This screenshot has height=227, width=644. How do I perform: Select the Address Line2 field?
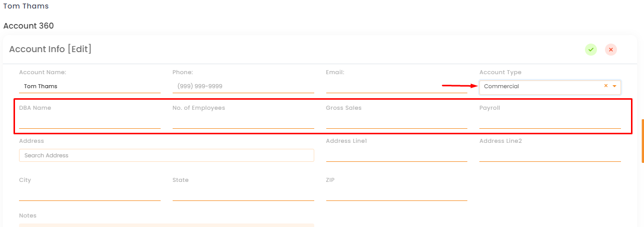[550, 155]
